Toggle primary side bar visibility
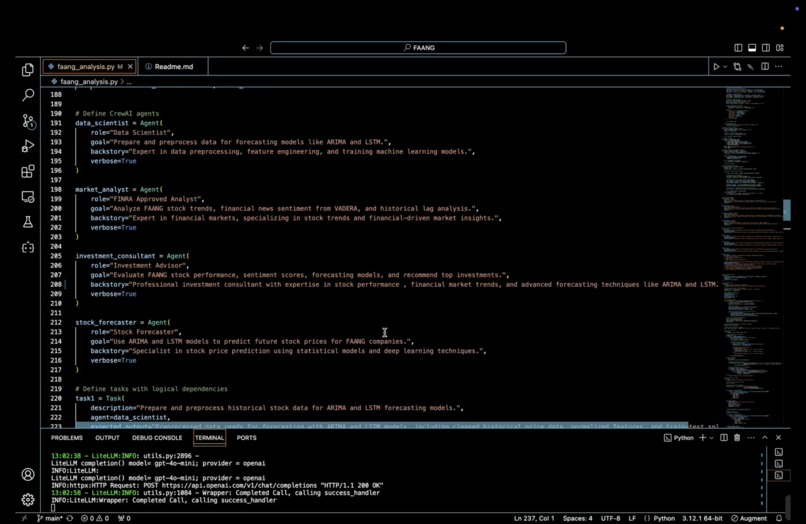The height and width of the screenshot is (524, 806). coord(738,47)
